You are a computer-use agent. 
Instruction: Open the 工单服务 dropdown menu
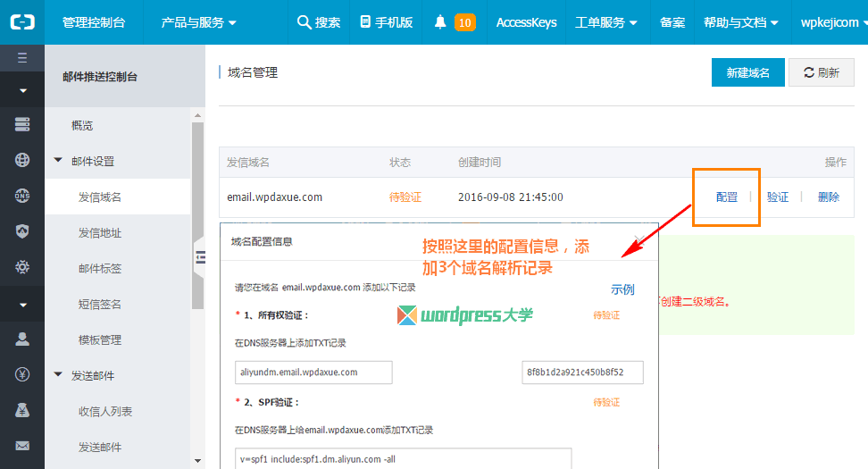(605, 22)
